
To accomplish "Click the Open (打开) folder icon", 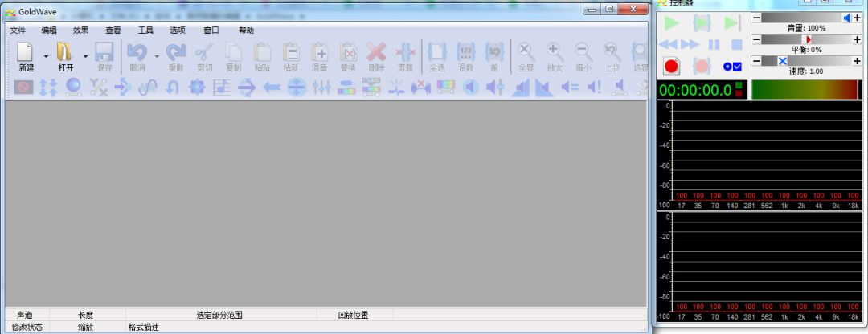I will coord(65,52).
